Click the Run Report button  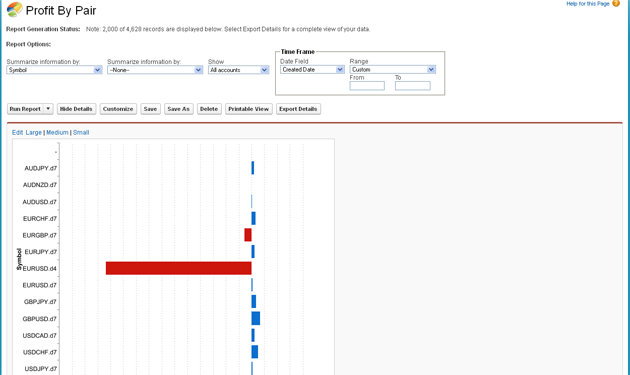25,109
